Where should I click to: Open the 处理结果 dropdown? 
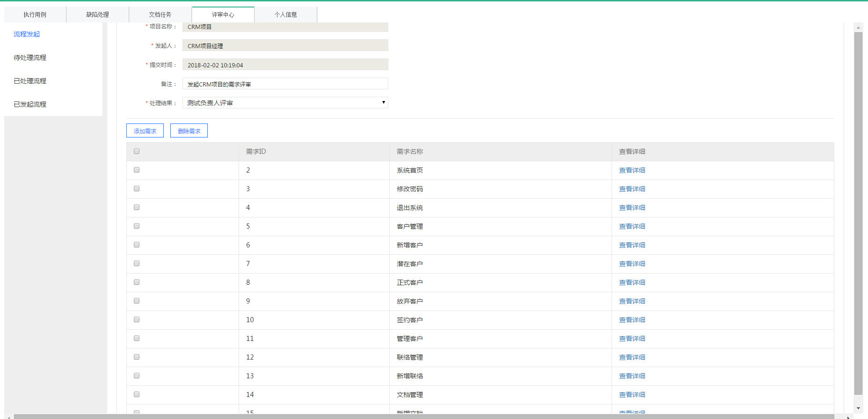285,103
